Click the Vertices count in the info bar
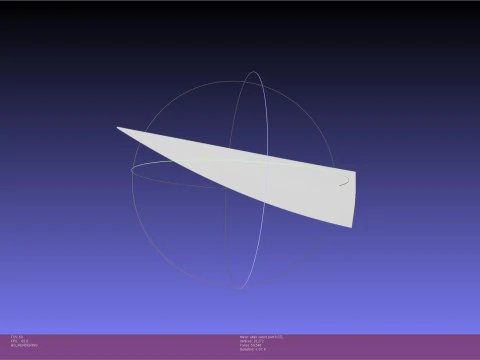 (252, 341)
